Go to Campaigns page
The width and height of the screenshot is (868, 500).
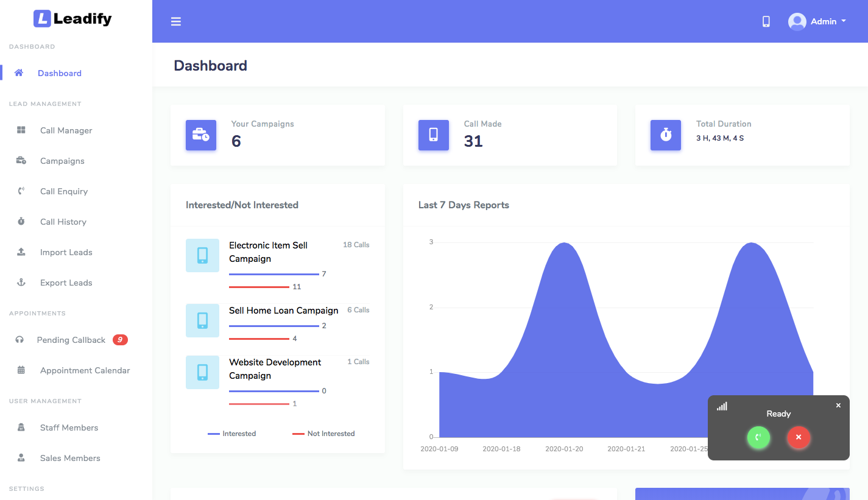point(62,161)
